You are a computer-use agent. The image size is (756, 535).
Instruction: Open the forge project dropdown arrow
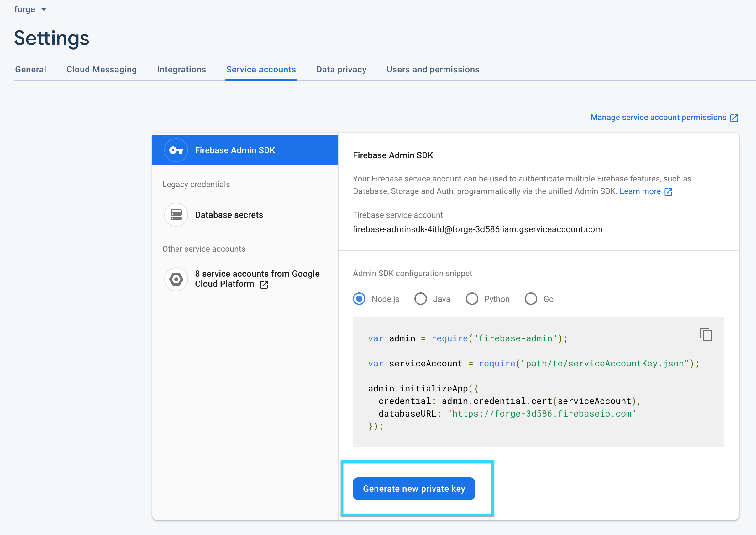pyautogui.click(x=44, y=9)
